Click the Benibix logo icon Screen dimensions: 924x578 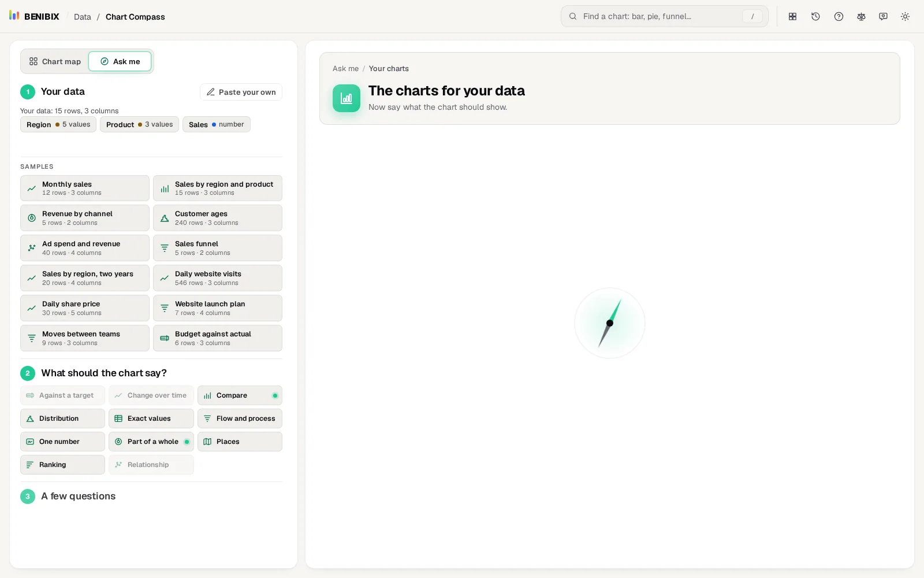pyautogui.click(x=14, y=16)
